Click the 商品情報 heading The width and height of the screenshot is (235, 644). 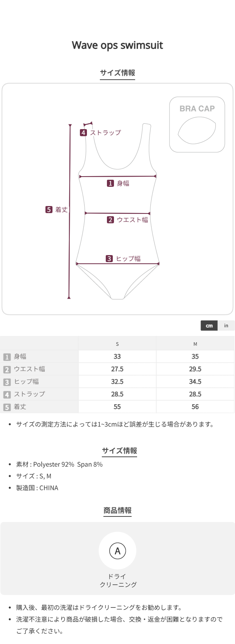point(117,511)
